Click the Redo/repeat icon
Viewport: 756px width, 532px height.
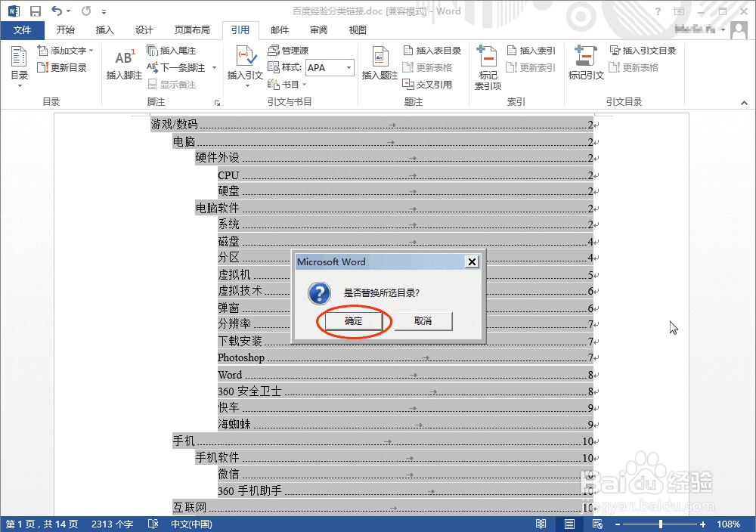coord(86,11)
